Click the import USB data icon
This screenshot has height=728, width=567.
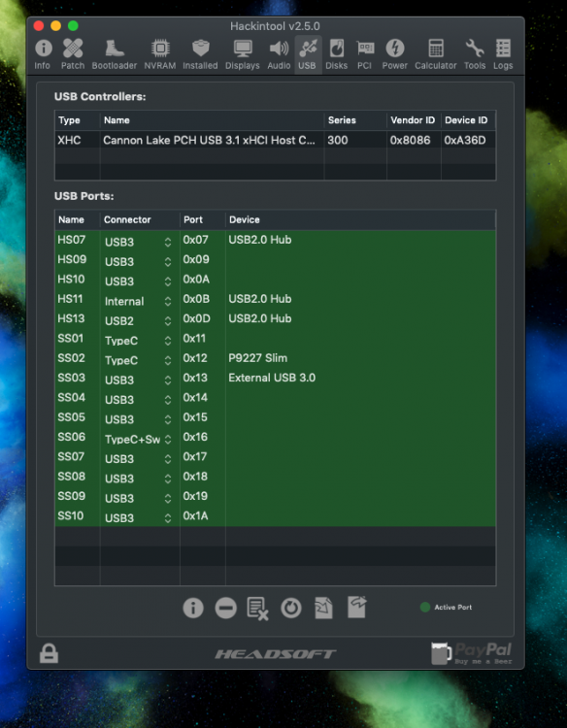pos(323,608)
